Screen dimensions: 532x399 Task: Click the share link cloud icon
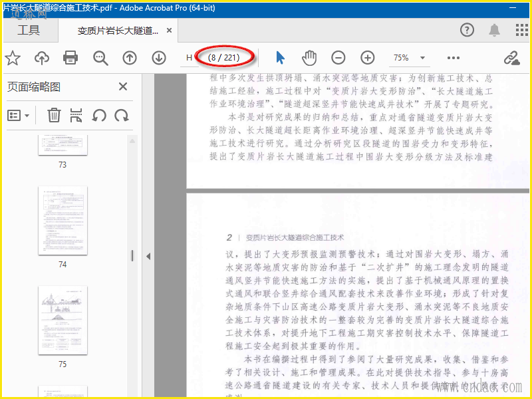click(x=511, y=59)
